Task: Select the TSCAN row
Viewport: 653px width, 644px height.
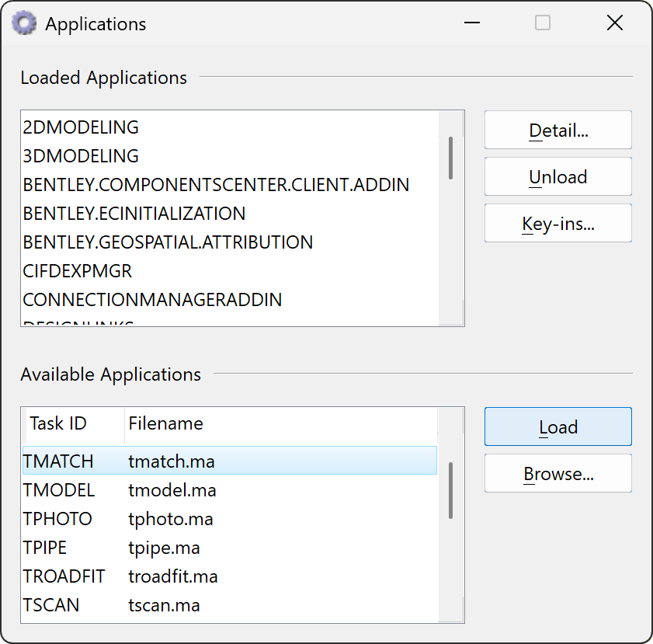Action: click(x=230, y=605)
